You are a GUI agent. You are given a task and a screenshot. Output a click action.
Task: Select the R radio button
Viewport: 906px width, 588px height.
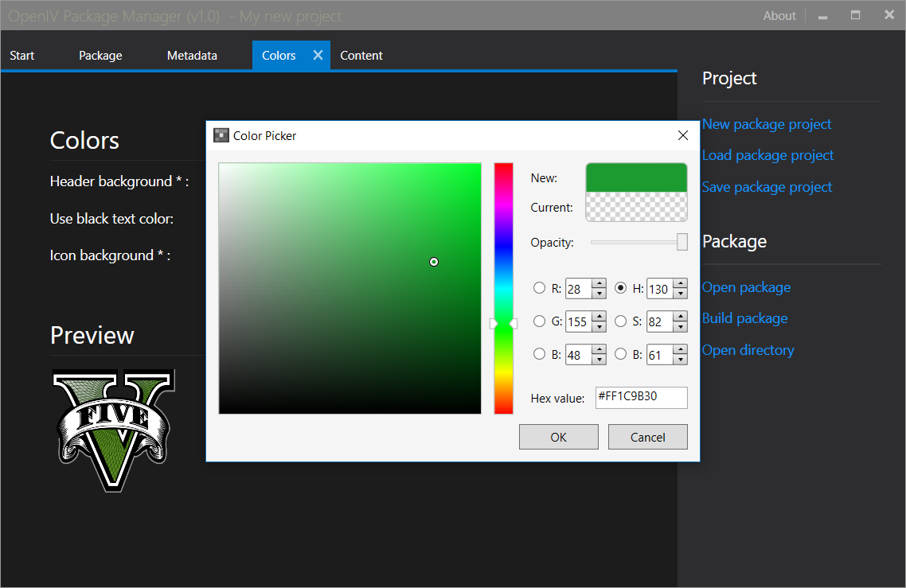[x=540, y=289]
